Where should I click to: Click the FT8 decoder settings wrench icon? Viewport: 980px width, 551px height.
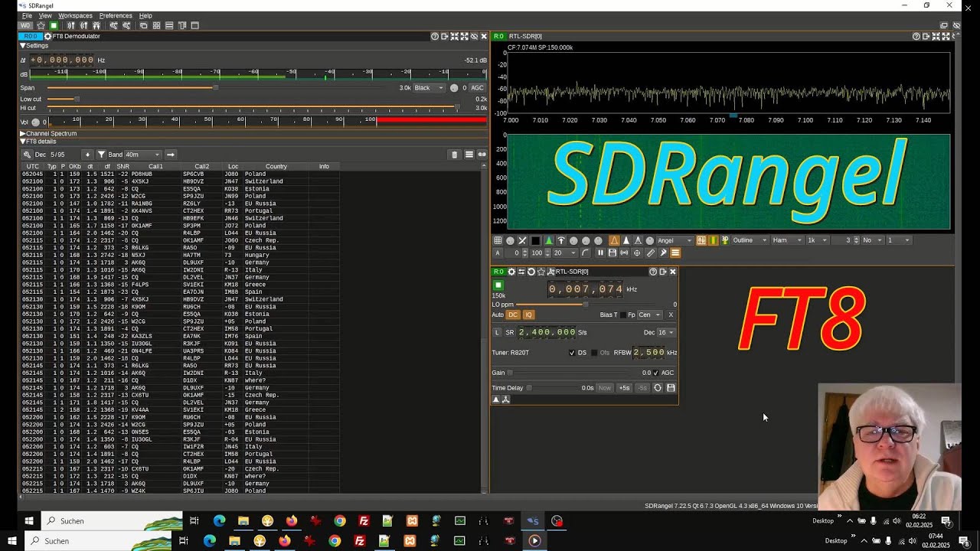tap(28, 155)
